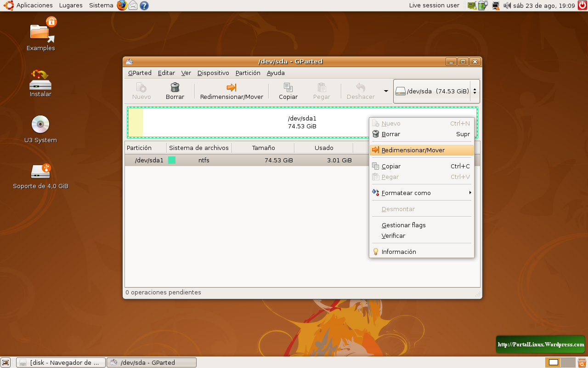Click the Deshacer toolbar button

pos(361,91)
